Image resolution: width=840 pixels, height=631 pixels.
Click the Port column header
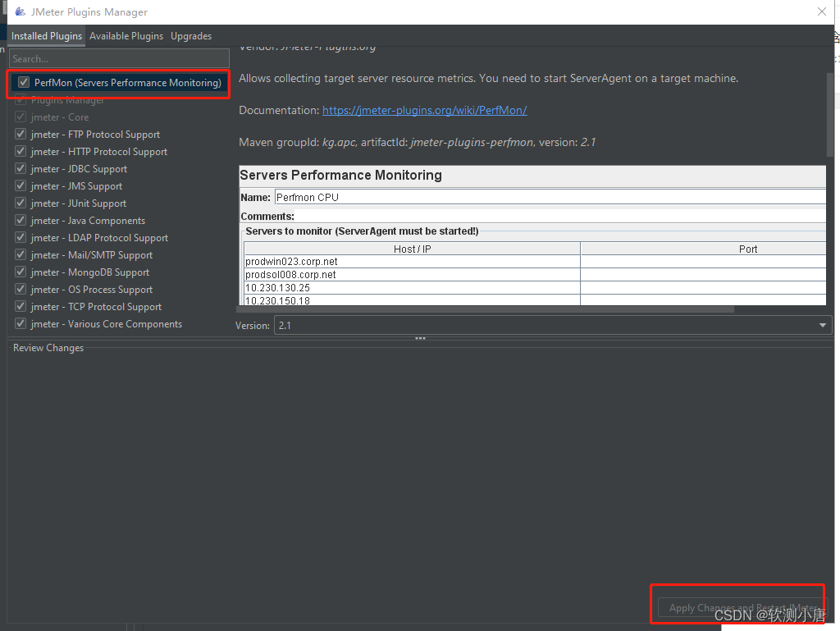pos(703,249)
